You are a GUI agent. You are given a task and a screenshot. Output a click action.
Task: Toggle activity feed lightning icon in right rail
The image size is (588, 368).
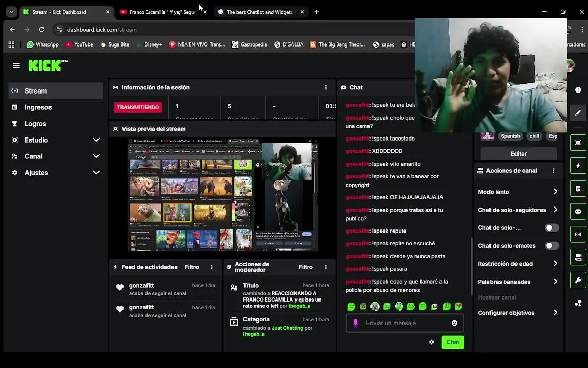pyautogui.click(x=578, y=166)
